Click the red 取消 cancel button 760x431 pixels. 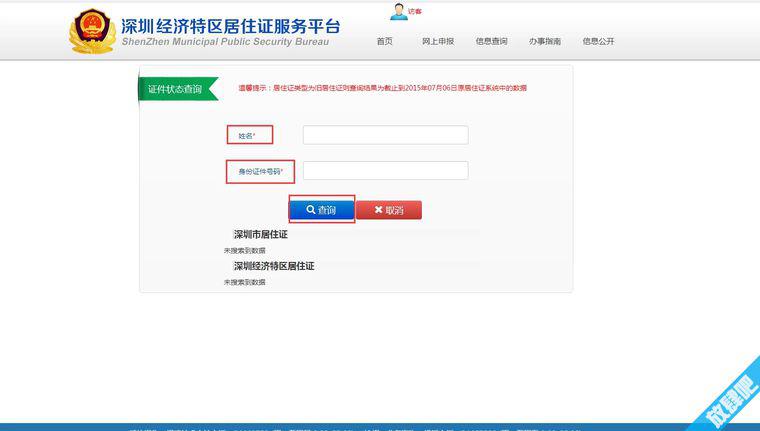389,210
